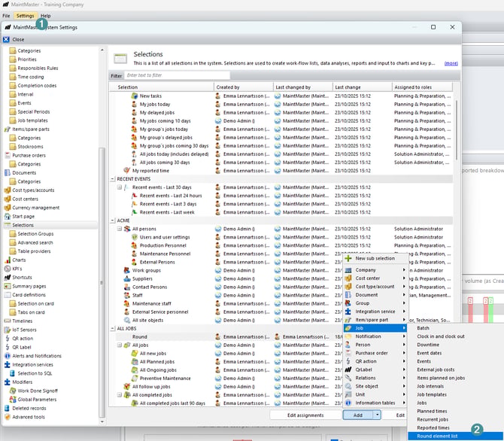Click the Items/spare parts icon
The image size is (504, 441).
[8, 129]
